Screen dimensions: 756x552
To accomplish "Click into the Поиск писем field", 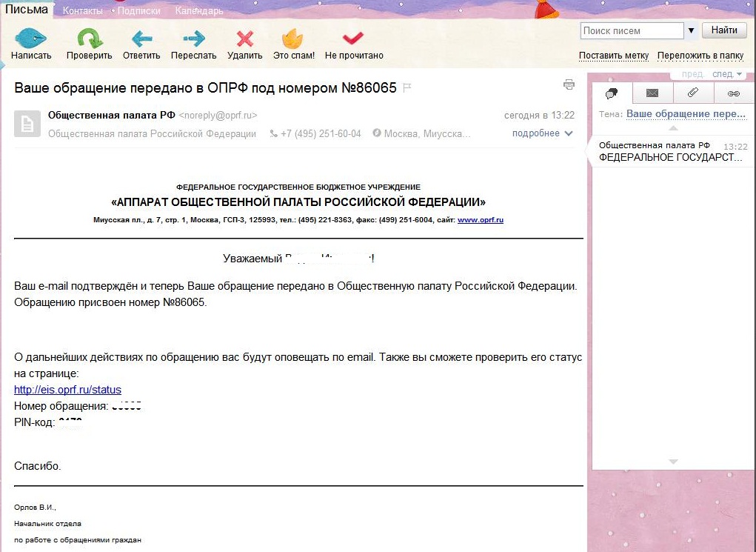I will [631, 30].
